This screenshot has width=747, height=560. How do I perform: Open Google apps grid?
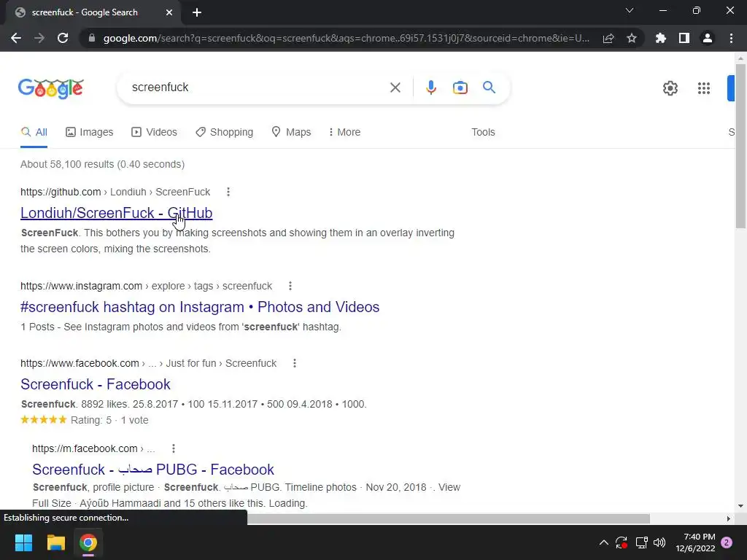[704, 88]
